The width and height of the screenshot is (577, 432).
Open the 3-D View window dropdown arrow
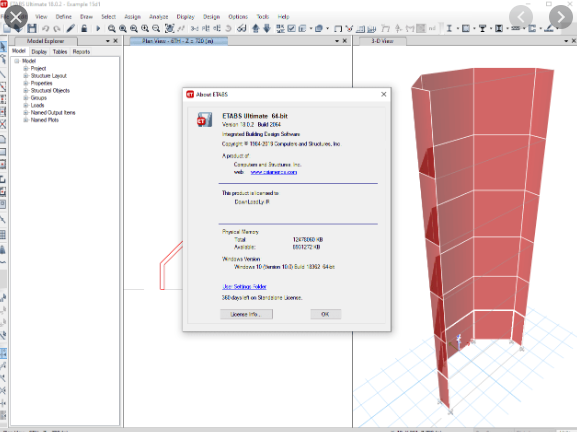point(566,41)
